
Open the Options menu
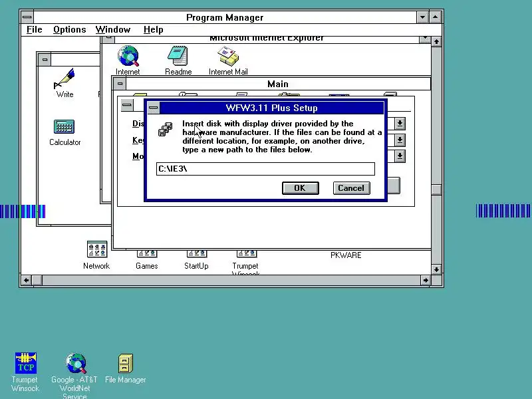click(70, 29)
